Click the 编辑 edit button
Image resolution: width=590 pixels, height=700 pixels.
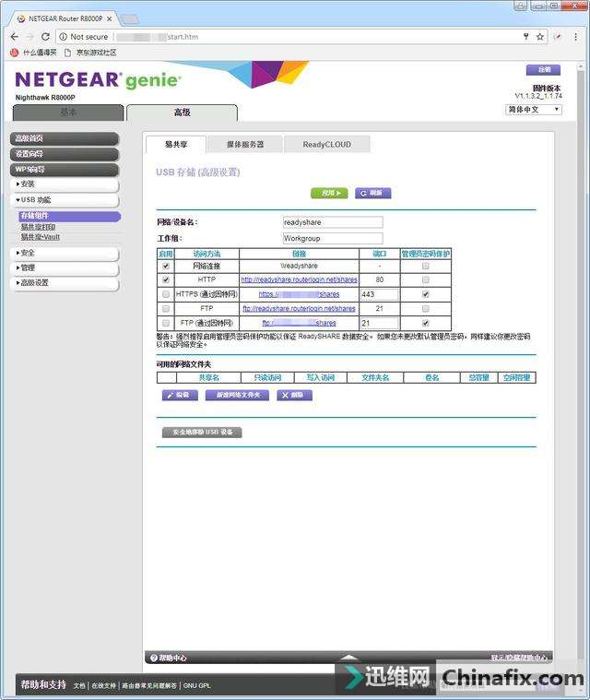click(180, 396)
